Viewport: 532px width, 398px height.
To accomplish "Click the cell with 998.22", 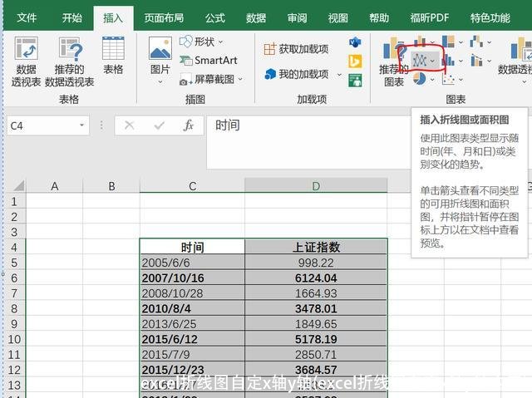I will (x=316, y=263).
